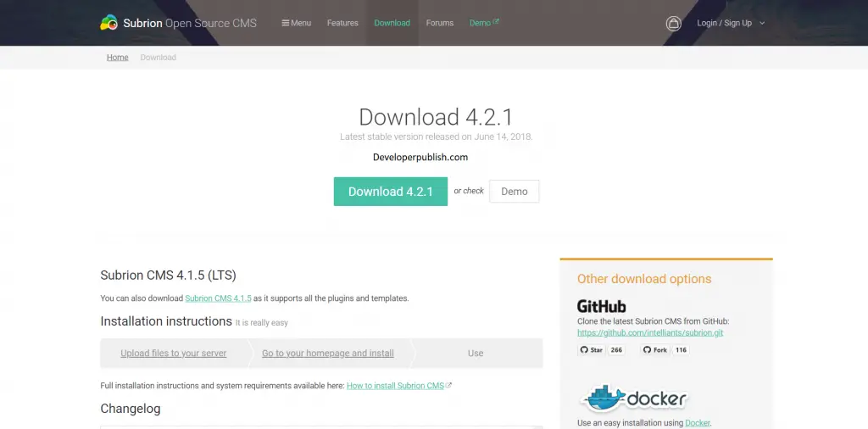Viewport: 868px width, 429px height.
Task: Click the Installation instructions heading
Action: [166, 321]
